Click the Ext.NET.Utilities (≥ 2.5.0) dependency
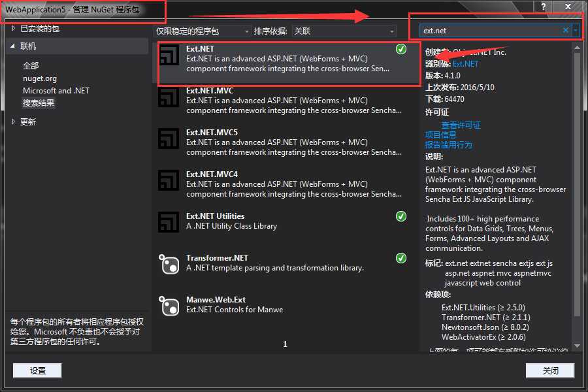Screen dimensions: 588x392 tap(483, 308)
